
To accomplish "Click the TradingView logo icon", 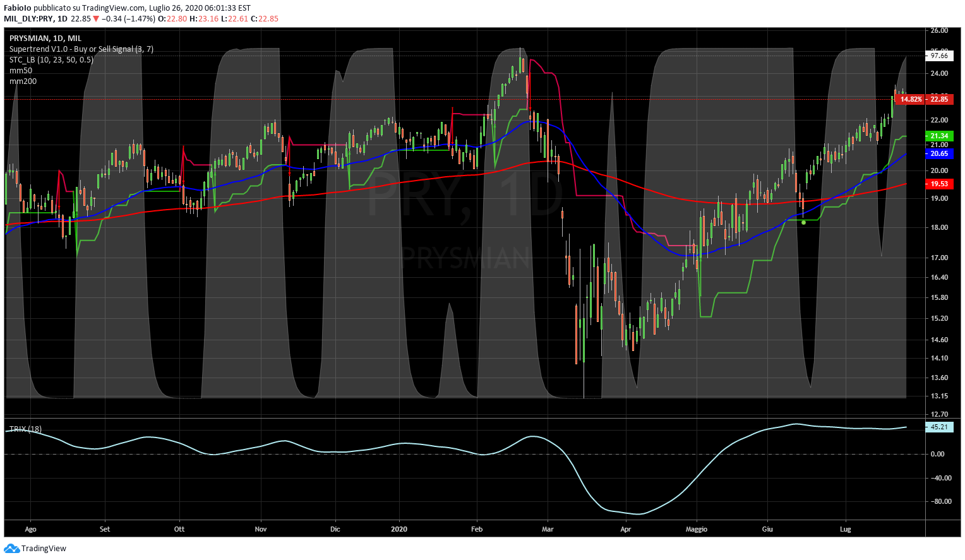I will pyautogui.click(x=11, y=549).
